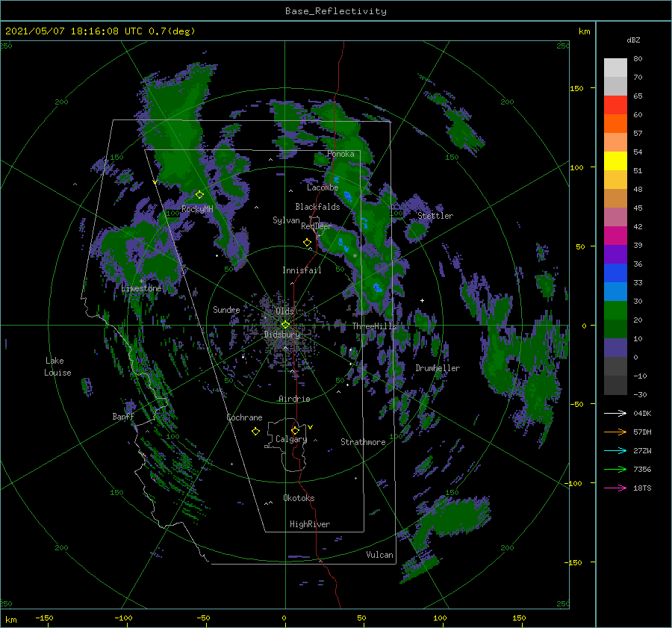Click the km unit label at top right
Viewport: 672px width, 628px height.
(585, 31)
